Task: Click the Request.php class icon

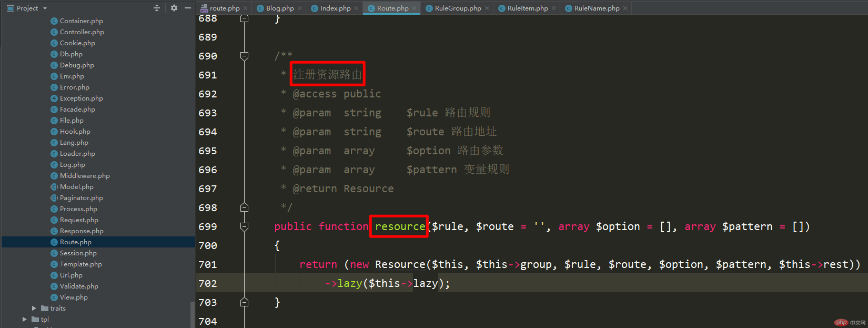Action: (x=54, y=220)
